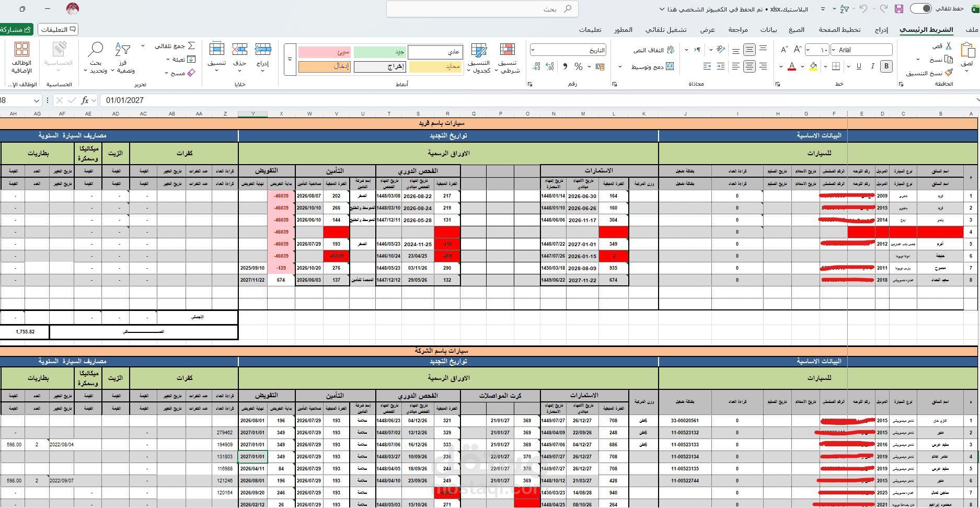Click the text Orientation angle icon

[x=721, y=50]
